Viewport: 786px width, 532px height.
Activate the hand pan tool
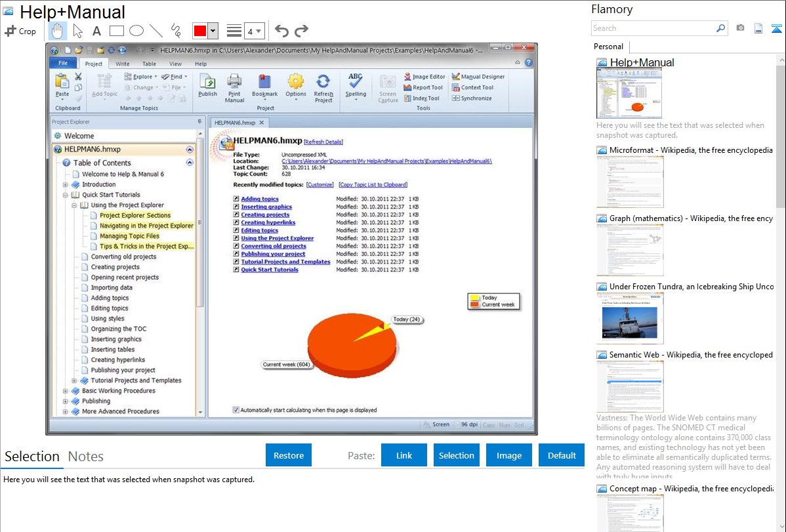tap(58, 31)
